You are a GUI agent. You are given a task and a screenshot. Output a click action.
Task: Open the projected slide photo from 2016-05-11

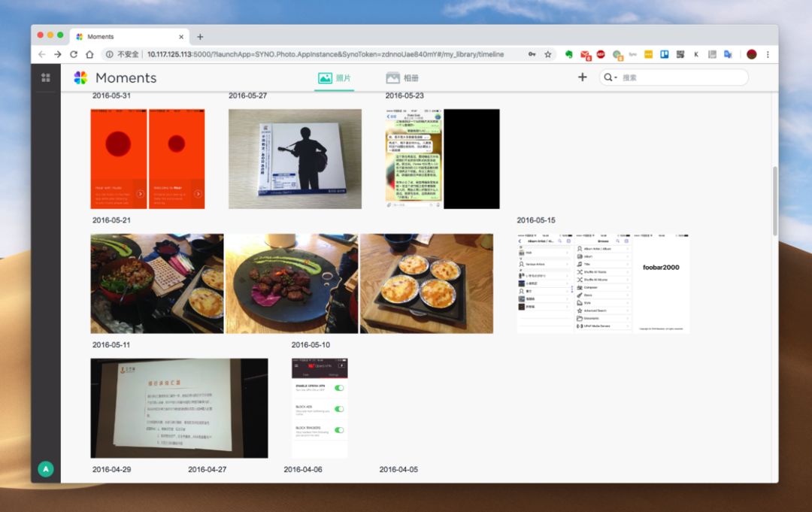179,408
